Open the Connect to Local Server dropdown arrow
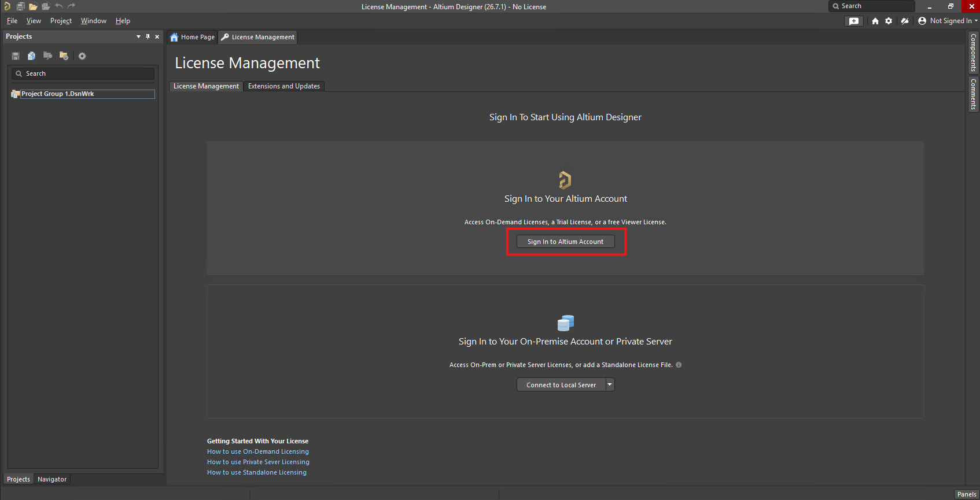Viewport: 980px width, 500px height. point(610,384)
